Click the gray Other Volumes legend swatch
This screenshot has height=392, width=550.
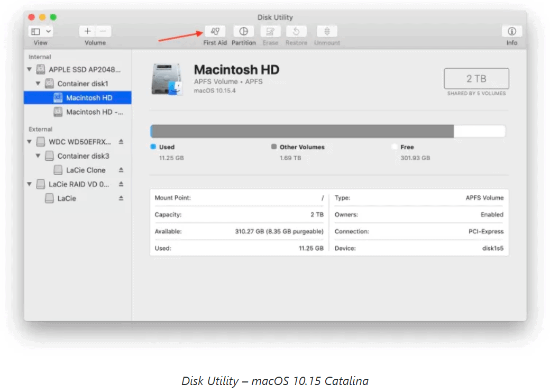273,147
